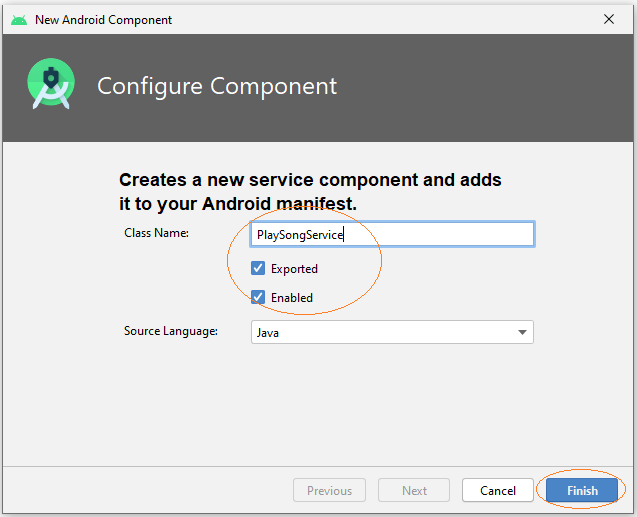637x517 pixels.
Task: Select the Java value in Source Language
Action: click(268, 333)
